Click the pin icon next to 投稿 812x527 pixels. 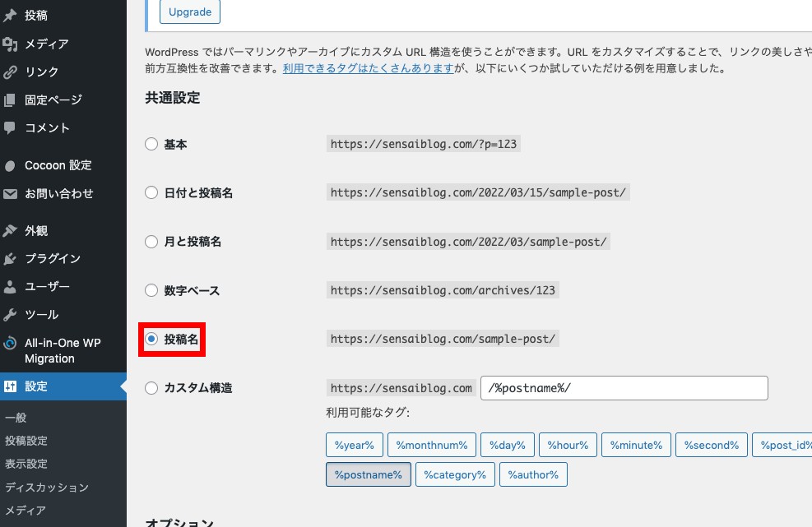[x=10, y=16]
